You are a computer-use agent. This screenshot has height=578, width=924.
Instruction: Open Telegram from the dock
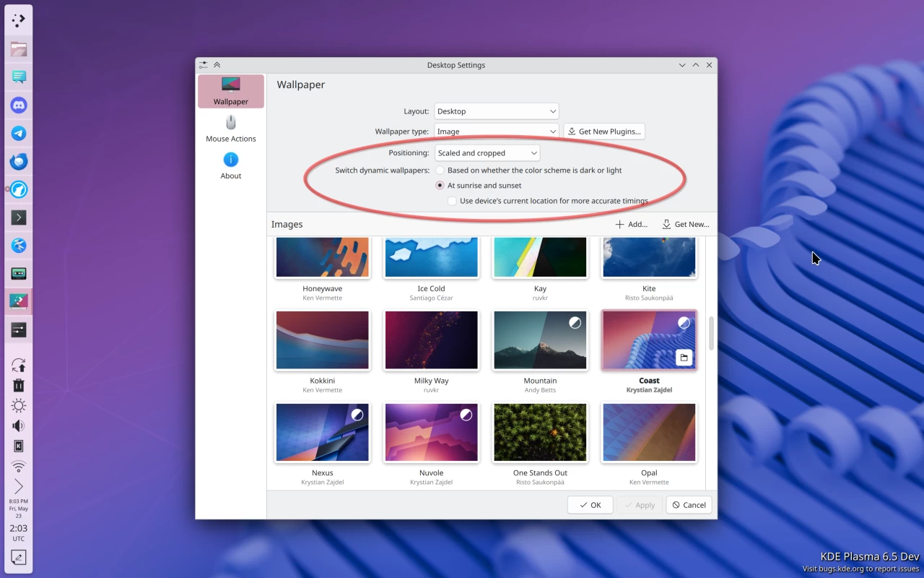18,133
